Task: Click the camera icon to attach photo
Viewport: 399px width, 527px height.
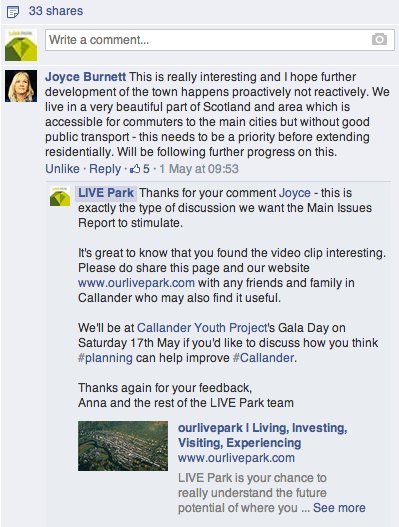Action: [380, 40]
